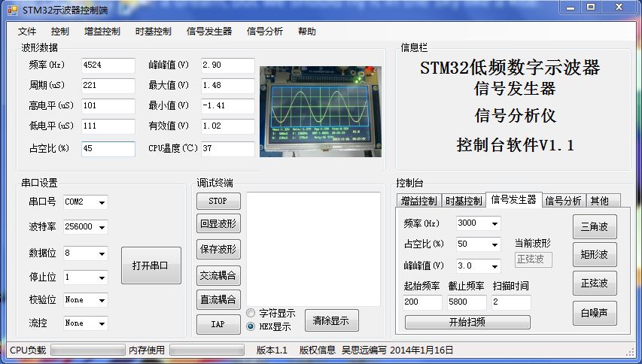Click the 峰峰值 field showing 2.90

227,65
